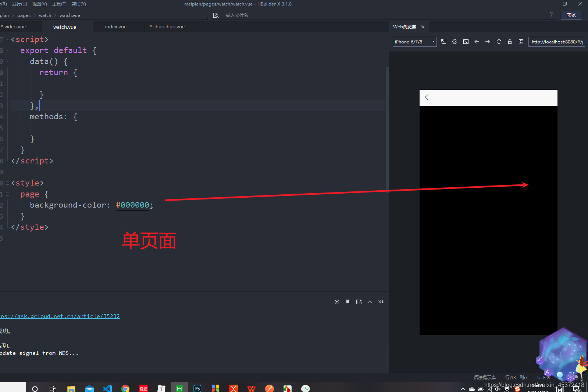This screenshot has width=588, height=392.
Task: Click the file search icon beside 输入文件名
Action: [216, 15]
